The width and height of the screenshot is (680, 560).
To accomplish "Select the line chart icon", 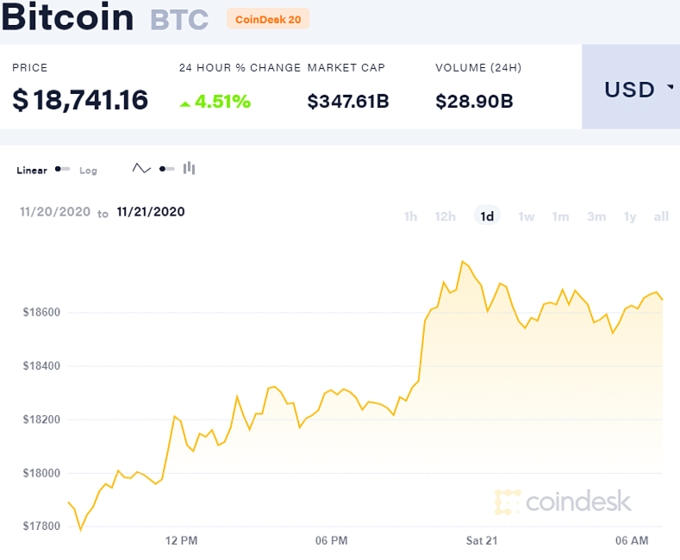I will (x=142, y=169).
